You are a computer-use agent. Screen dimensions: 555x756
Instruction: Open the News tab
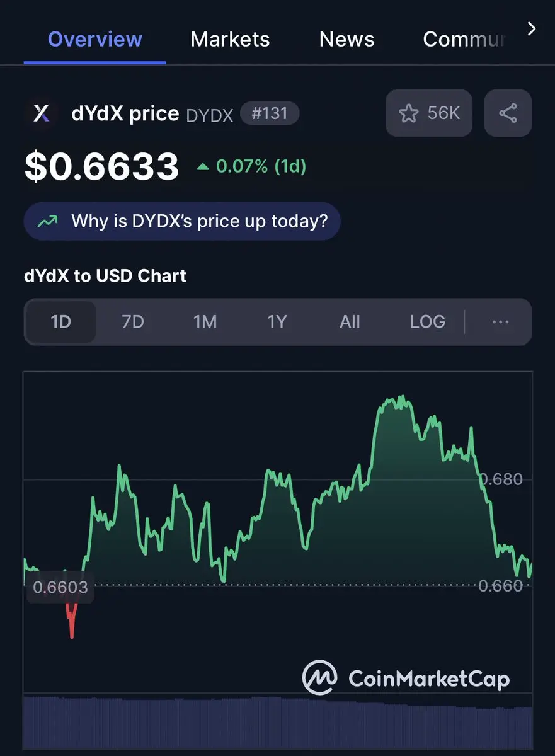pyautogui.click(x=346, y=39)
